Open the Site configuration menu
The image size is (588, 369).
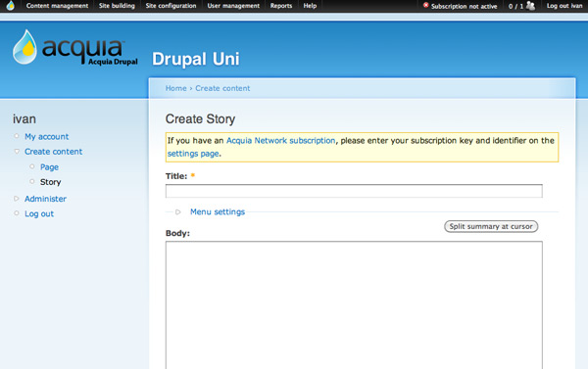pos(171,6)
